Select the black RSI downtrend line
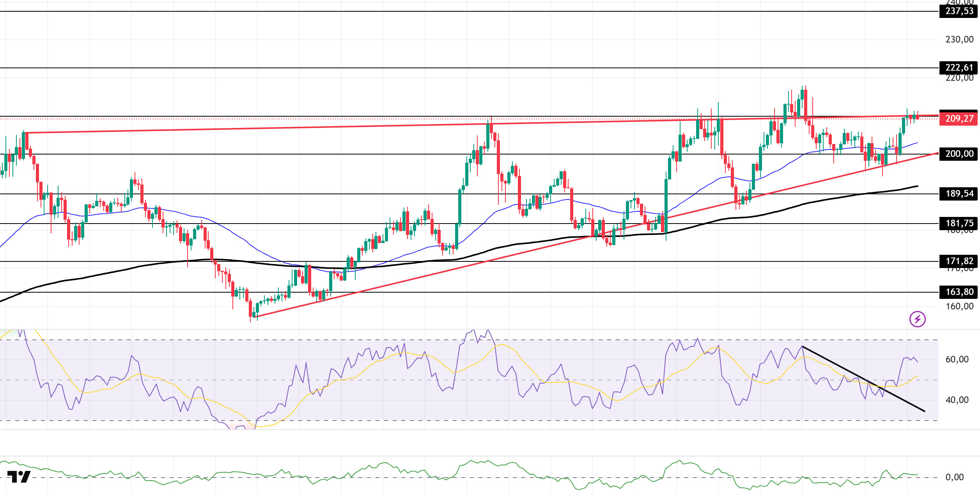980x499 pixels. [863, 378]
